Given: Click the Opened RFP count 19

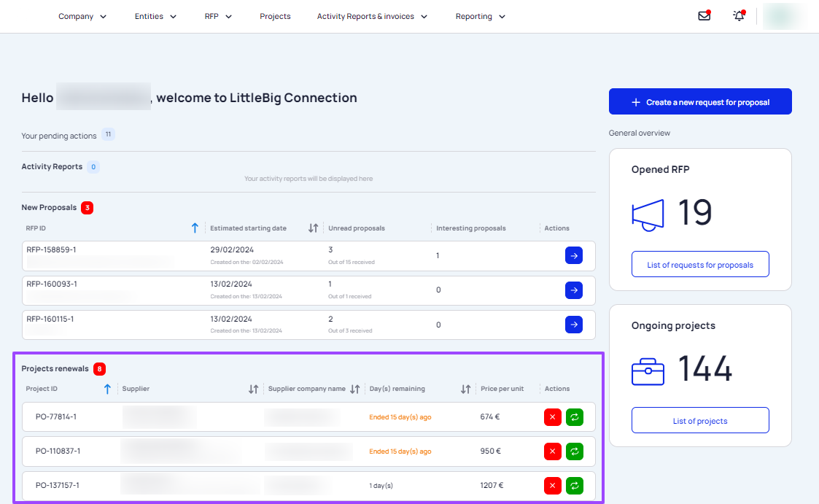Looking at the screenshot, I should point(695,212).
